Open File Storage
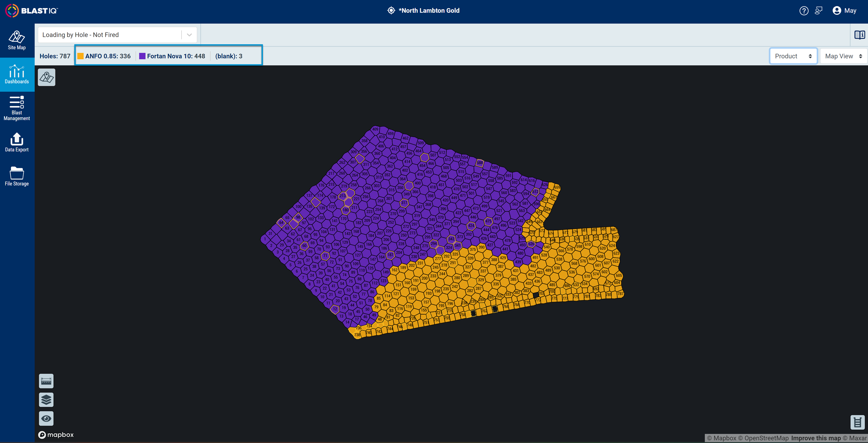The width and height of the screenshot is (868, 443). click(17, 176)
